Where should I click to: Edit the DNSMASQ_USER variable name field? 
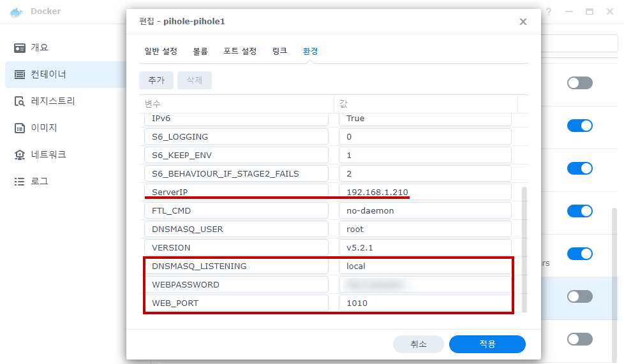coord(236,229)
